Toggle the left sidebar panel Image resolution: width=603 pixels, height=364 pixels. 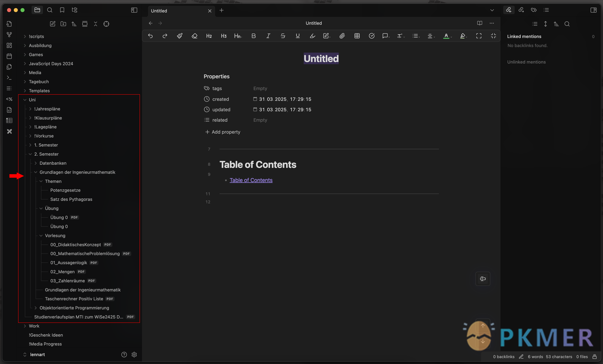coord(134,10)
